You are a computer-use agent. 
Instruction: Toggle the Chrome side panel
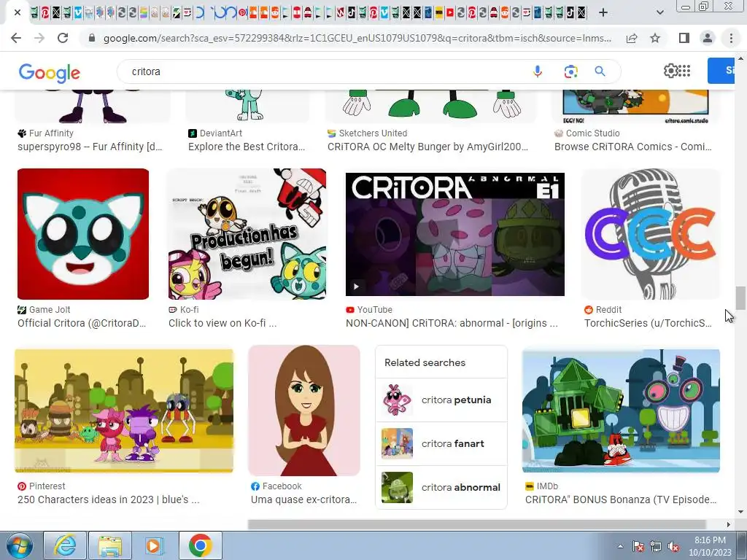684,38
